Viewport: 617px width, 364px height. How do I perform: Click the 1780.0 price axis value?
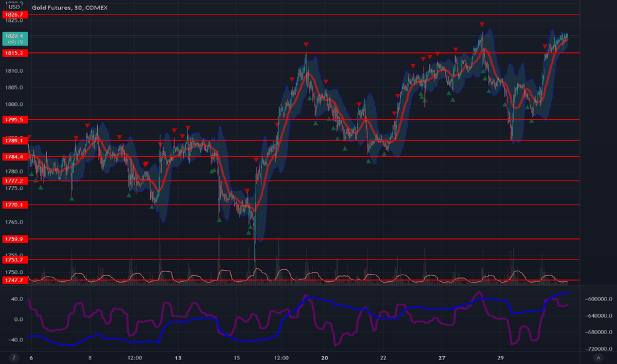click(14, 171)
